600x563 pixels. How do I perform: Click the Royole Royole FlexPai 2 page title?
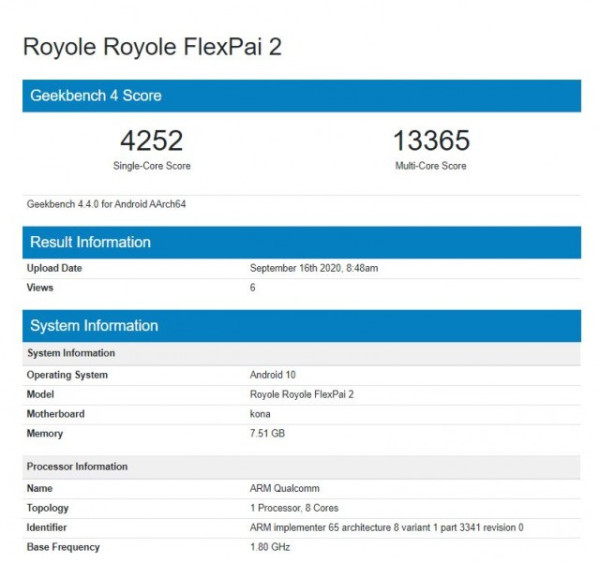point(152,47)
